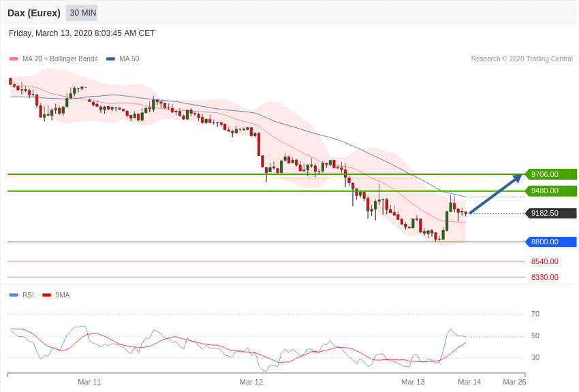Click the RSI 50 axis level label
579x392 pixels.
coord(535,336)
